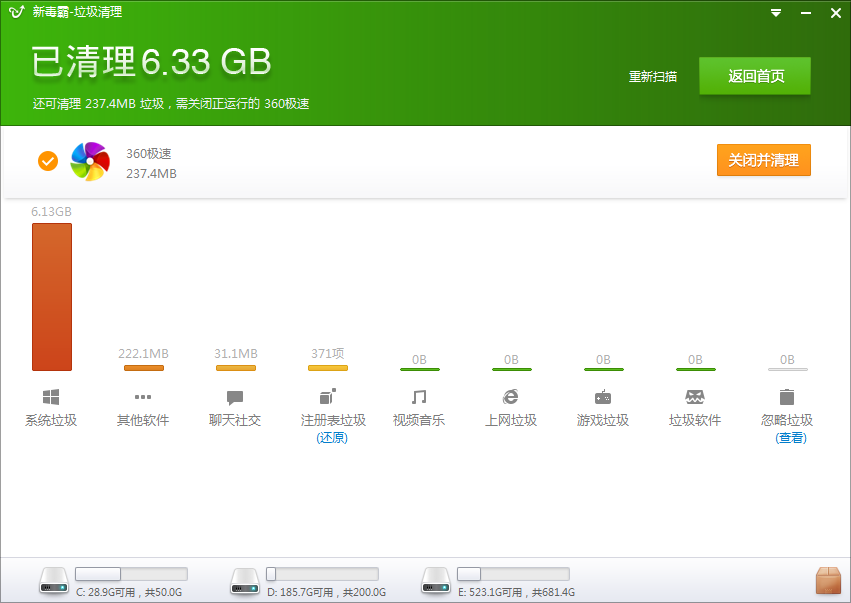This screenshot has width=851, height=603.
Task: Click the 重新扫描 rescan link
Action: tap(652, 77)
